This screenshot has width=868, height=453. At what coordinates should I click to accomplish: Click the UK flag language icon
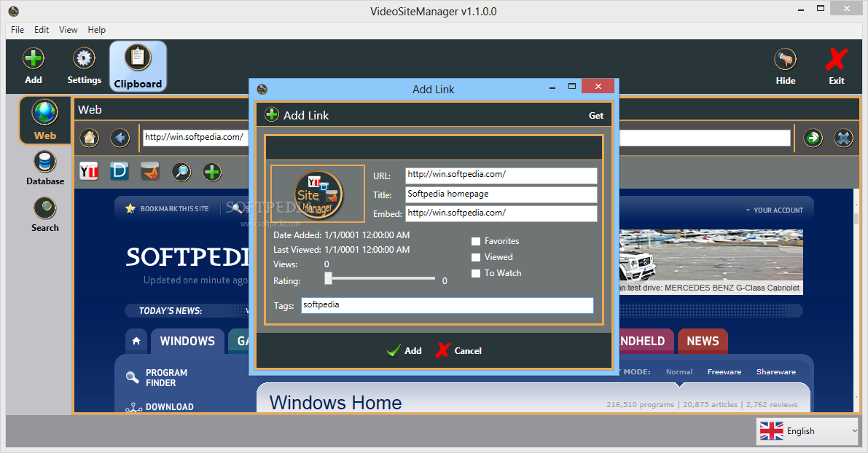771,431
